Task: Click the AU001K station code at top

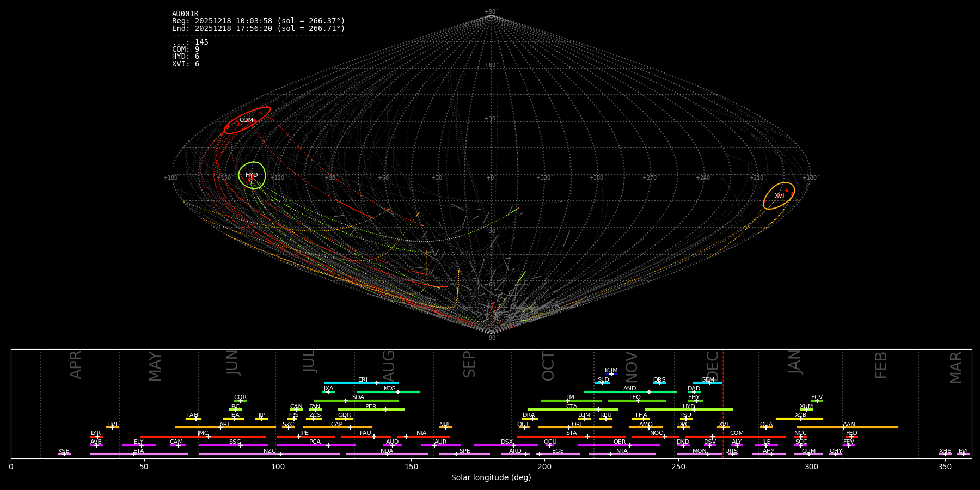Action: (x=185, y=14)
